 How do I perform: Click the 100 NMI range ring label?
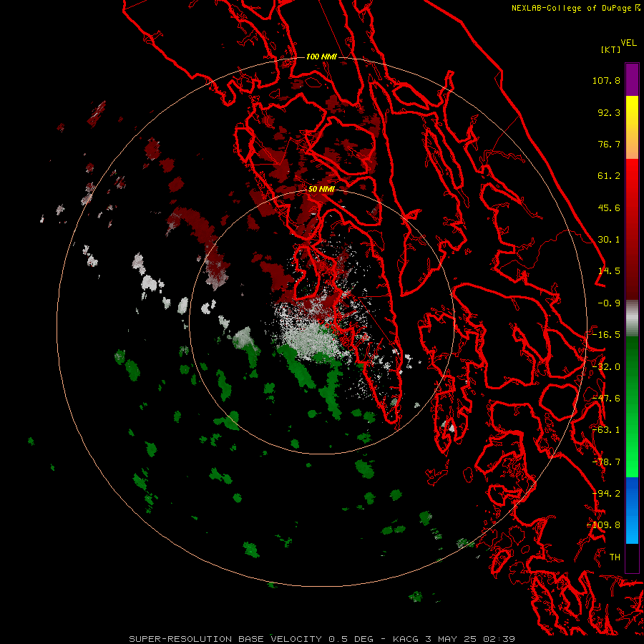click(x=321, y=57)
